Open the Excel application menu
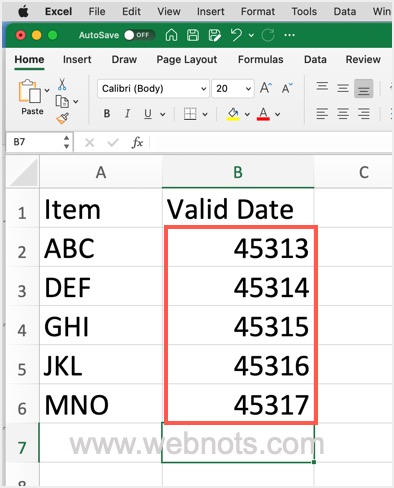 pyautogui.click(x=58, y=12)
